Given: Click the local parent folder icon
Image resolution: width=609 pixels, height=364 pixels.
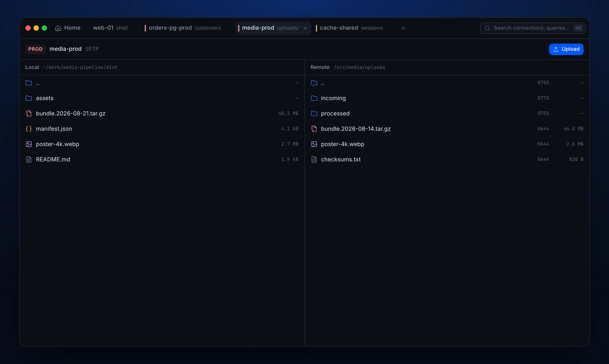Looking at the screenshot, I should (29, 83).
